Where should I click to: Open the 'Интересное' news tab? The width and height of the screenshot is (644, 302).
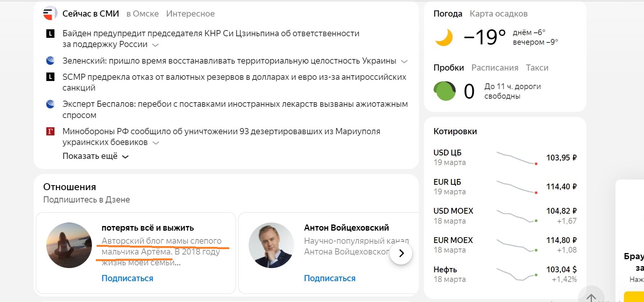coord(190,14)
